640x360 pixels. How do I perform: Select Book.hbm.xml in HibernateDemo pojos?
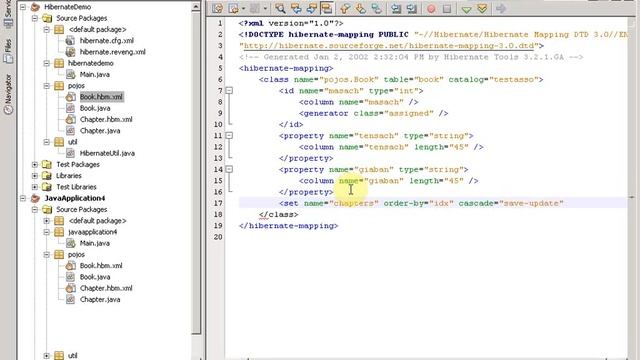pyautogui.click(x=101, y=97)
